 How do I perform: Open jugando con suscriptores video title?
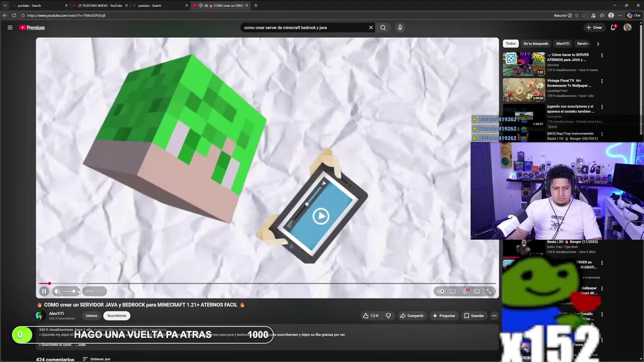[x=571, y=109]
